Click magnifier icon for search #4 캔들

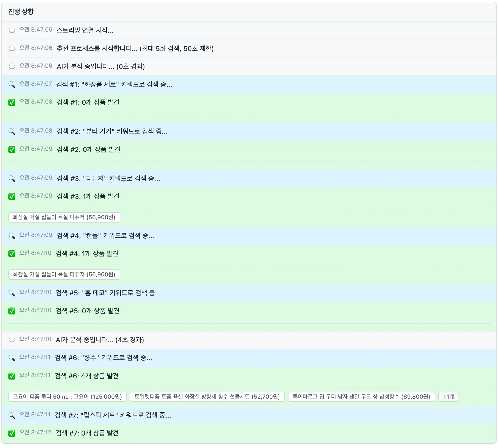(x=11, y=236)
